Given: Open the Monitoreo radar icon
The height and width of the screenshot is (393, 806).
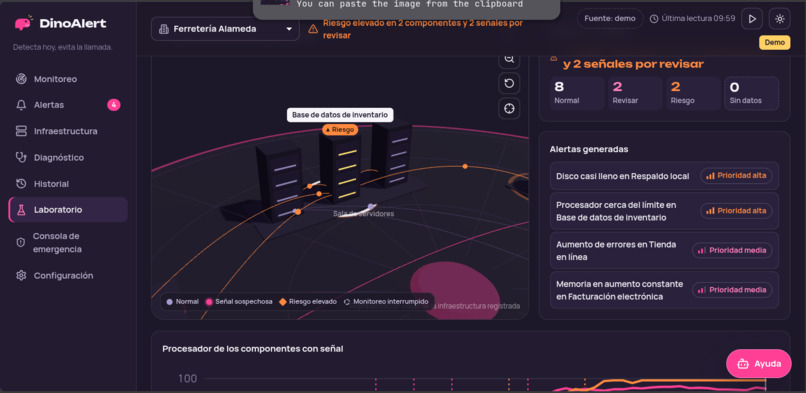Looking at the screenshot, I should point(21,79).
